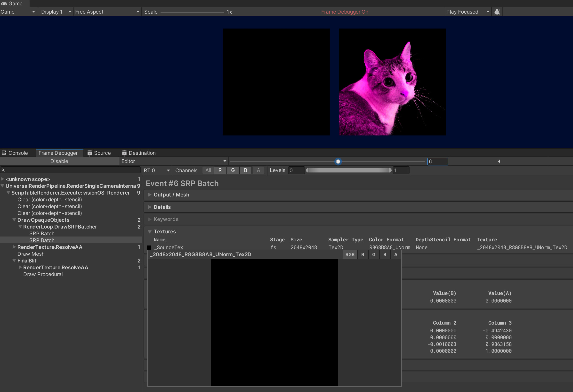
Task: Select first Clear (color+depth+stencil) event
Action: click(x=49, y=200)
